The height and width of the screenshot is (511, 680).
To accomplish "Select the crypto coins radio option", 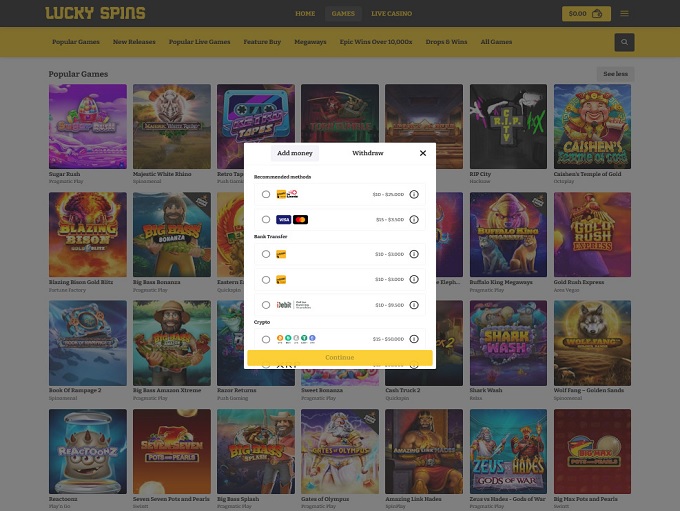I will 266,339.
